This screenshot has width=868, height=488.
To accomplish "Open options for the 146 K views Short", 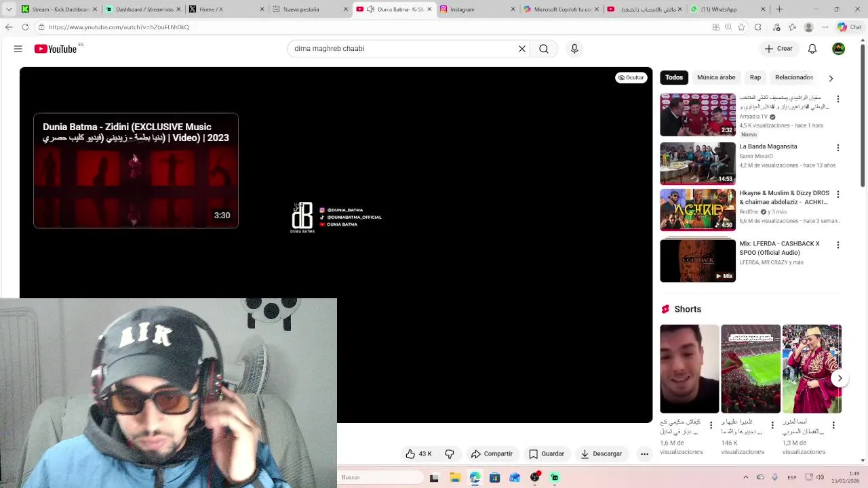I will (x=772, y=426).
